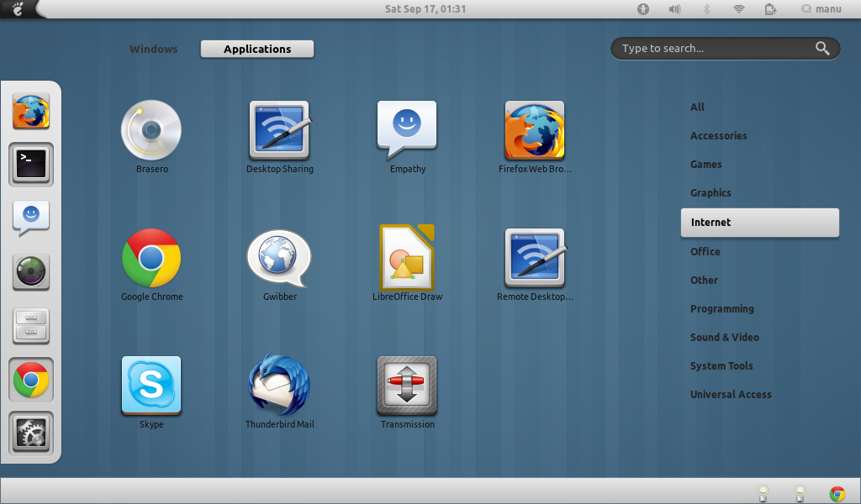Open Remote Desktop Viewer
The height and width of the screenshot is (504, 861).
coord(535,258)
